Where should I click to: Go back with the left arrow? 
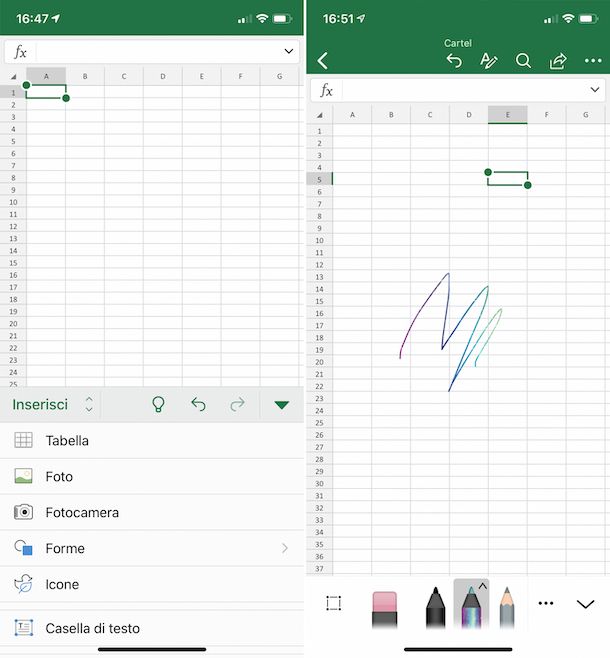coord(322,61)
